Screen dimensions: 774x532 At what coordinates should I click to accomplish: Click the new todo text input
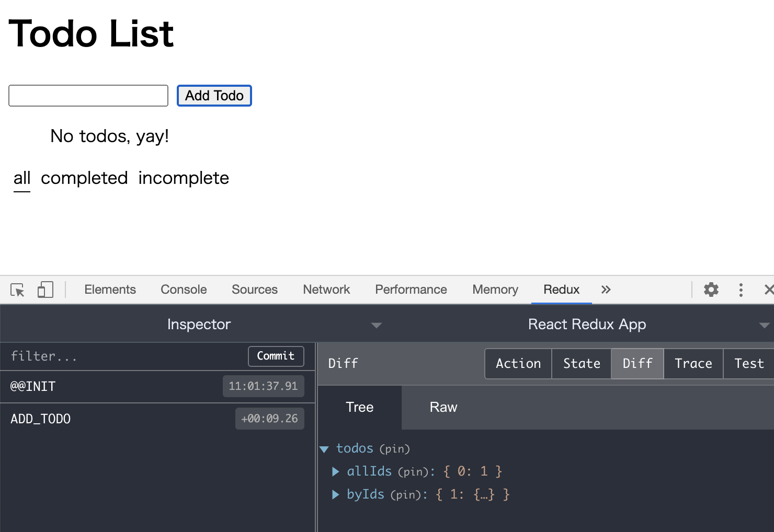click(88, 96)
